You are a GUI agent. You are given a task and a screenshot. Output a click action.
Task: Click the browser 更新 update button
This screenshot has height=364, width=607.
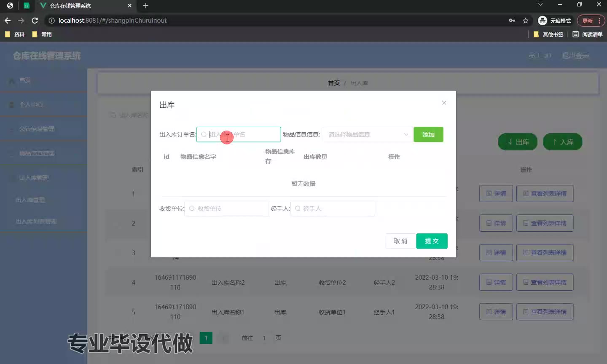(x=588, y=21)
